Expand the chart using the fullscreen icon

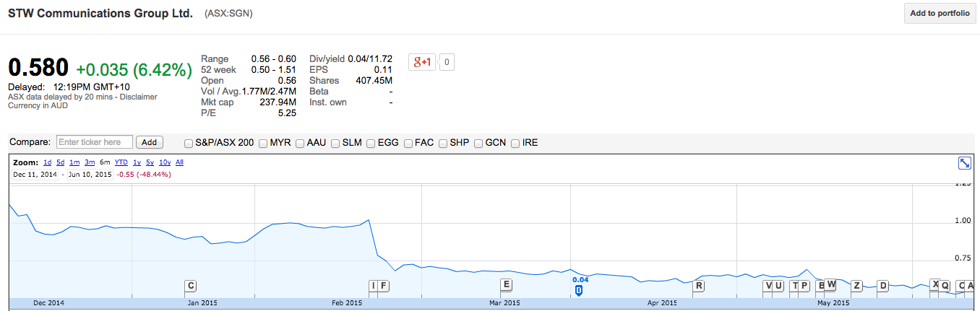[x=964, y=164]
